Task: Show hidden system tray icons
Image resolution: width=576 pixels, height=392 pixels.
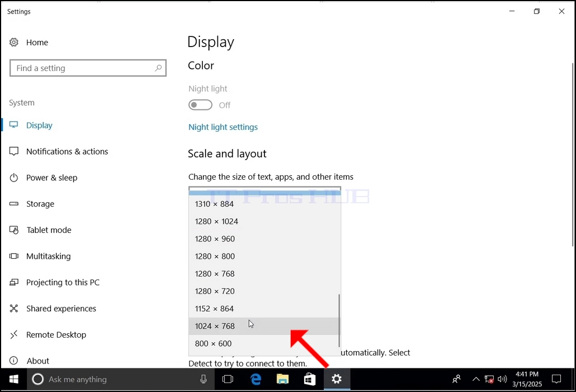Action: (476, 379)
